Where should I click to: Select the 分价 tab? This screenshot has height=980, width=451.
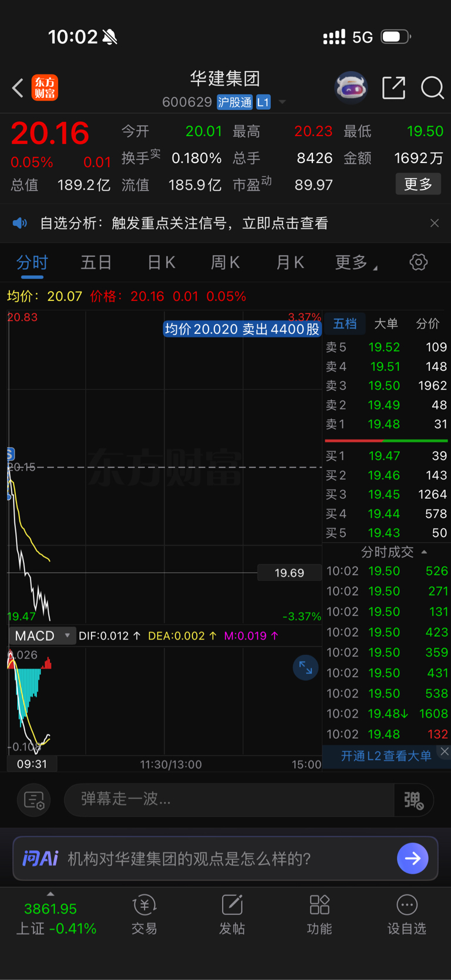coord(428,323)
